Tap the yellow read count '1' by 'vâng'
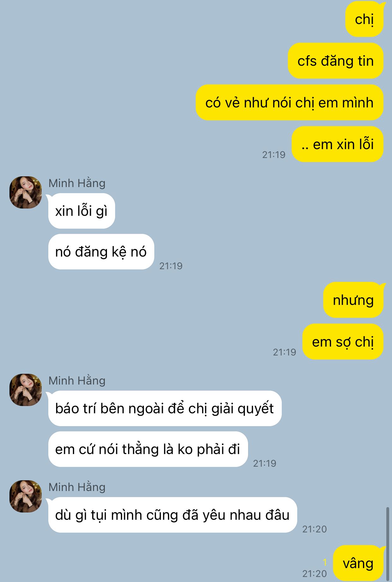The image size is (392, 582). [x=325, y=562]
